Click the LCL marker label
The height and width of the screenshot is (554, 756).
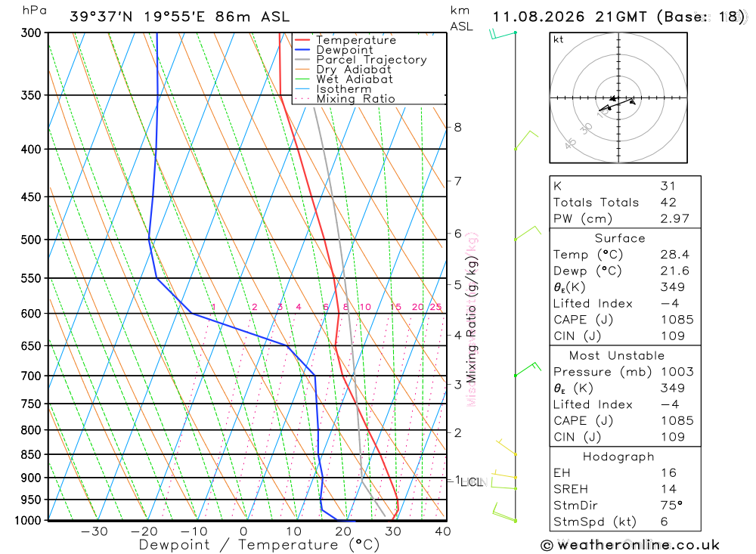pos(472,482)
